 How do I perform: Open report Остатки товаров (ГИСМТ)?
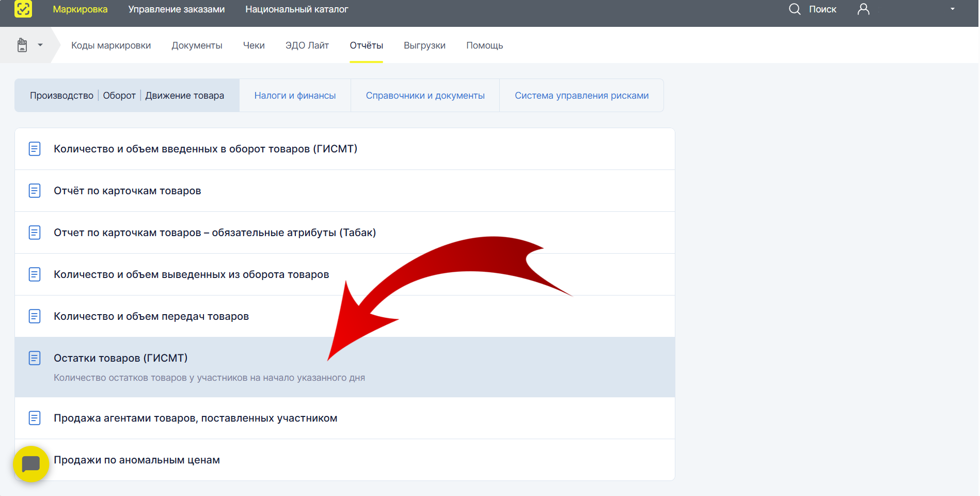[345, 367]
